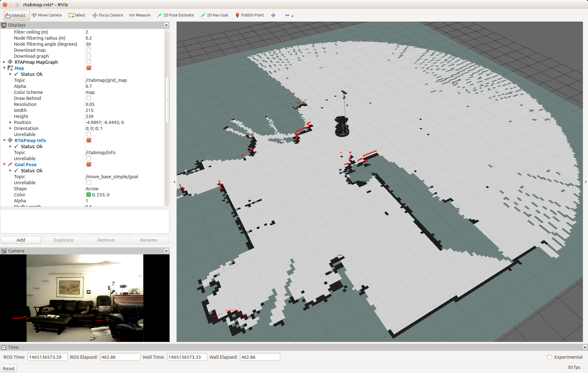Image resolution: width=588 pixels, height=373 pixels.
Task: Click the Wall Time field
Action: [x=187, y=357]
